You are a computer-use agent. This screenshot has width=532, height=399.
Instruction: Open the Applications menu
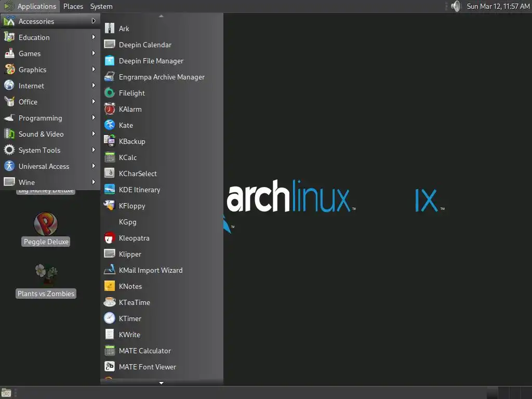[x=30, y=6]
